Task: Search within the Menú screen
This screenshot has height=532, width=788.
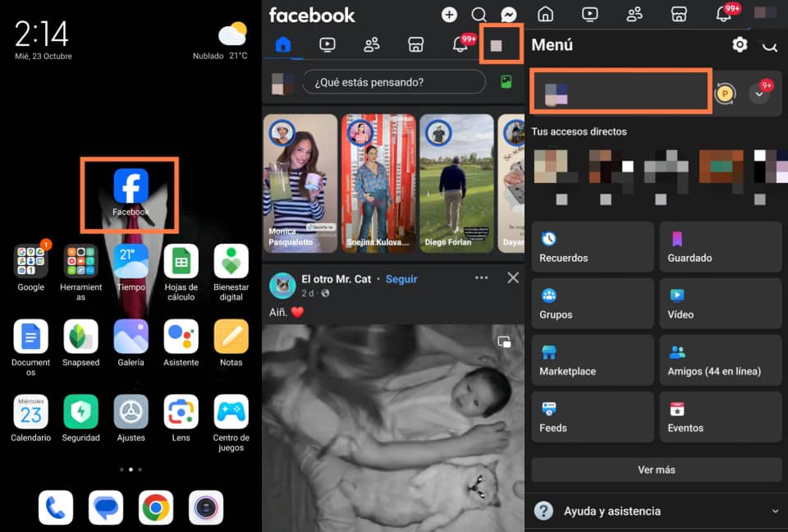Action: [770, 46]
